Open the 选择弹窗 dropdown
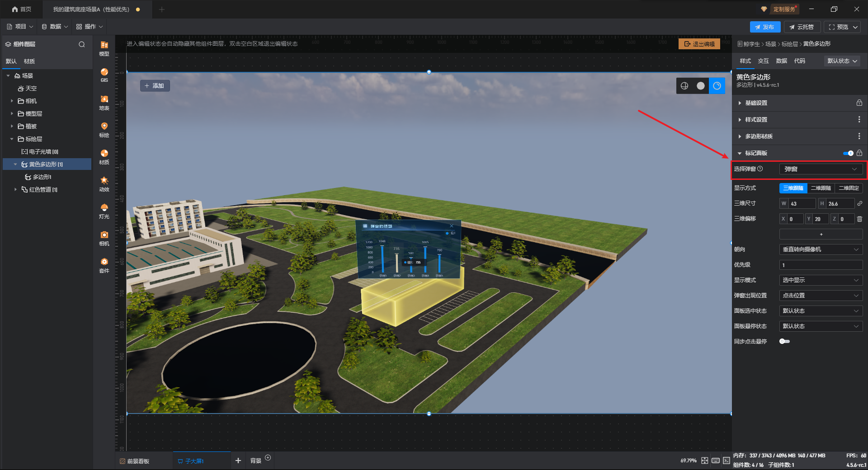 tap(821, 169)
